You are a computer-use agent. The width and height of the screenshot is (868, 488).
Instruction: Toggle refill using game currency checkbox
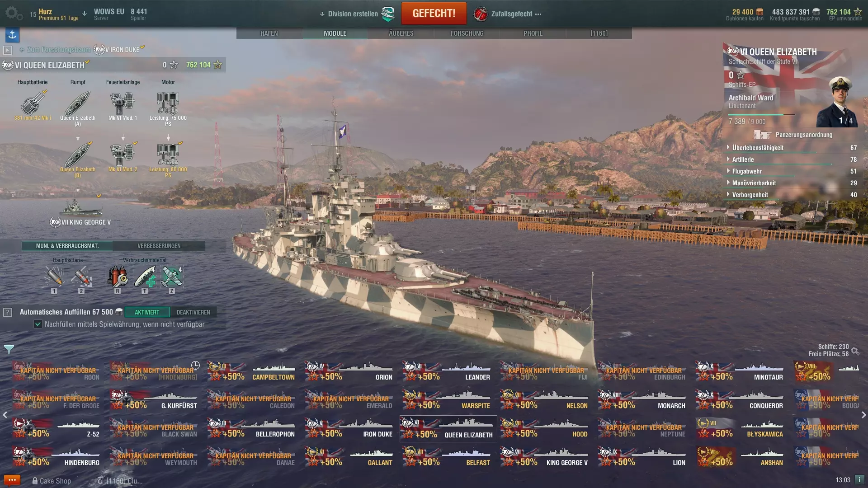point(38,324)
